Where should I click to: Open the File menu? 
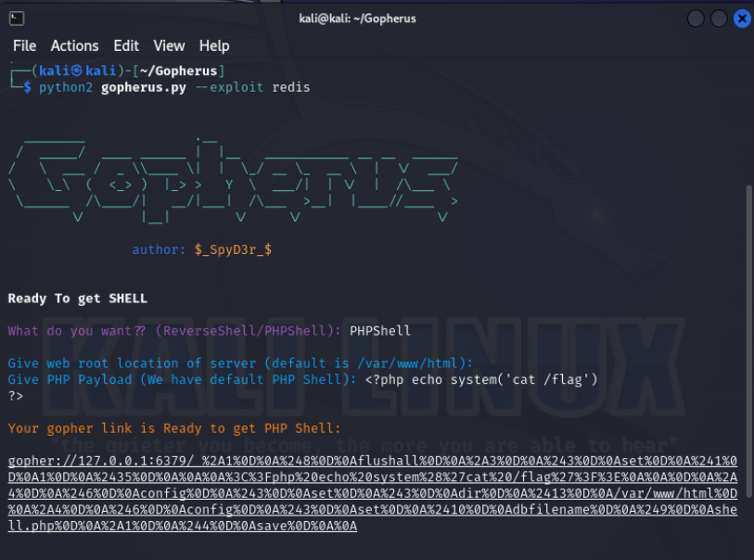click(x=24, y=45)
